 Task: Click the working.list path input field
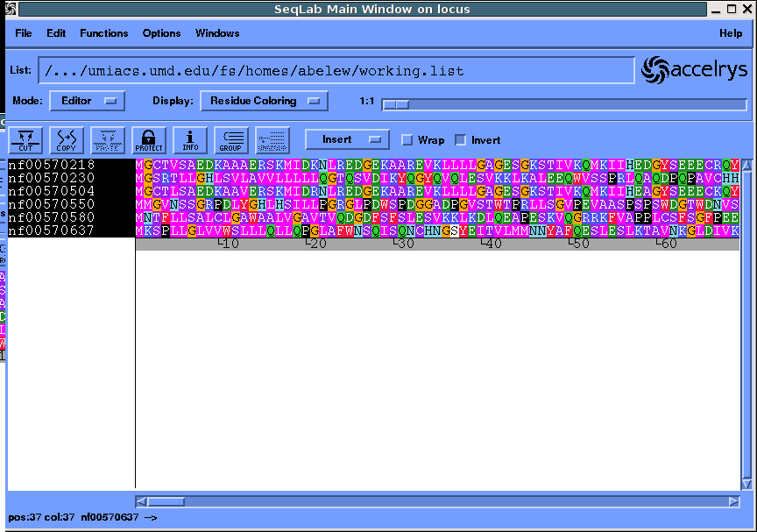336,70
